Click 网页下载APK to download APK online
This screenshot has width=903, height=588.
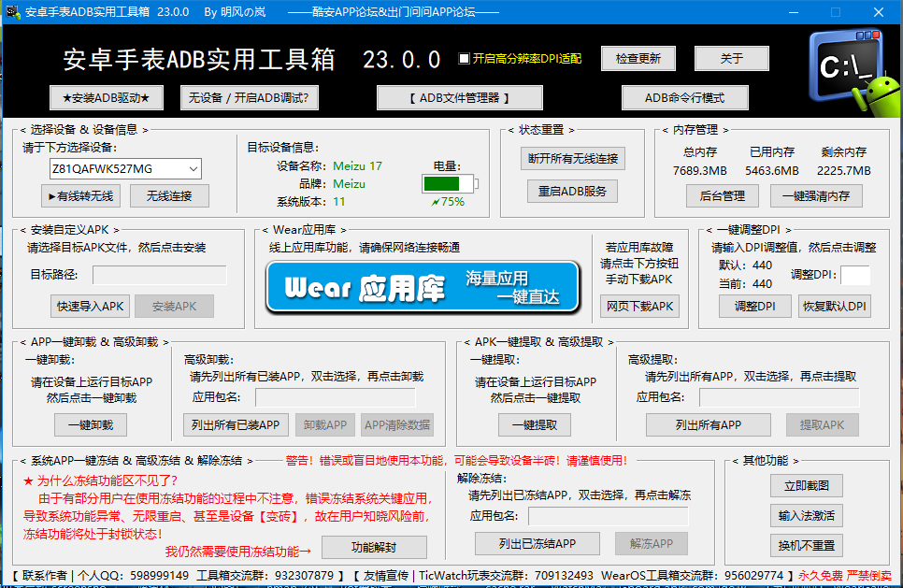(639, 306)
